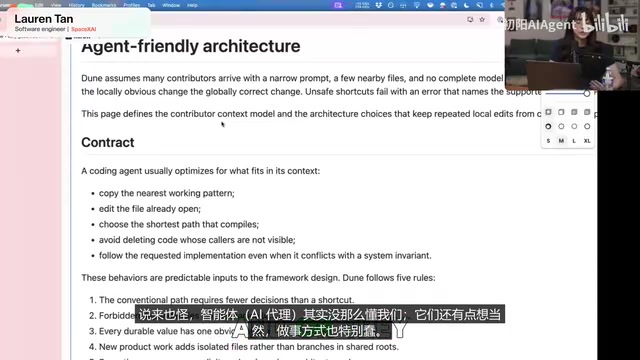The image size is (640, 360).
Task: Select the third circle option in popup
Action: [574, 127]
